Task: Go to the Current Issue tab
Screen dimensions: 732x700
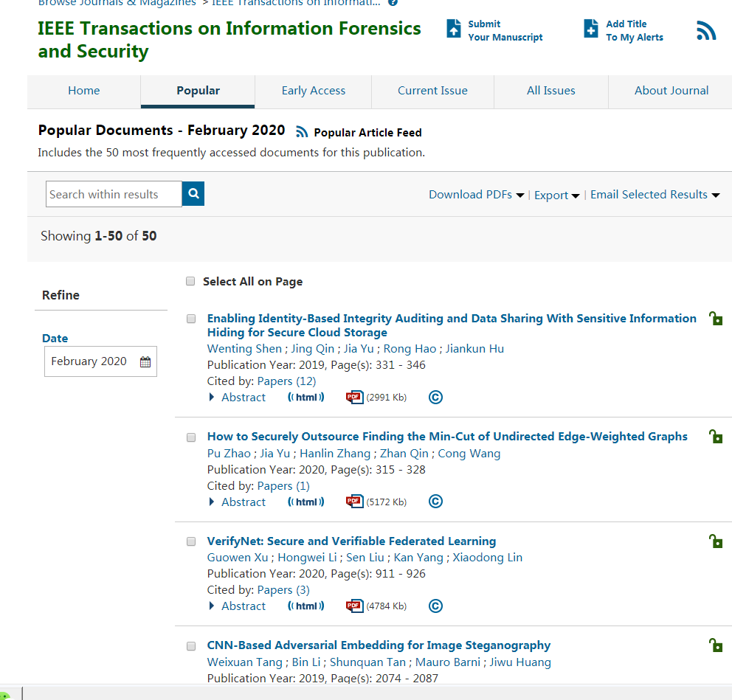Action: click(x=432, y=91)
